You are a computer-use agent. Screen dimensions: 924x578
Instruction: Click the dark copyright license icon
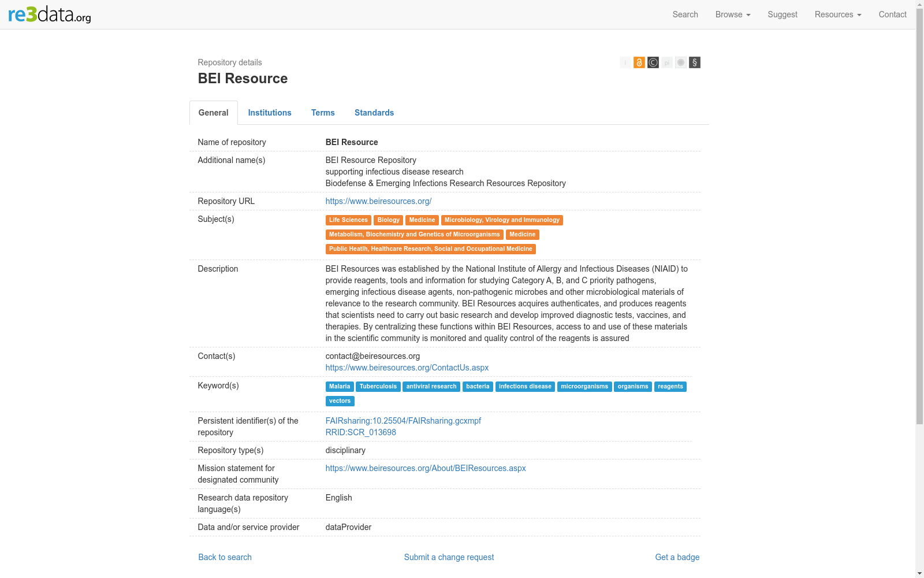coord(653,62)
